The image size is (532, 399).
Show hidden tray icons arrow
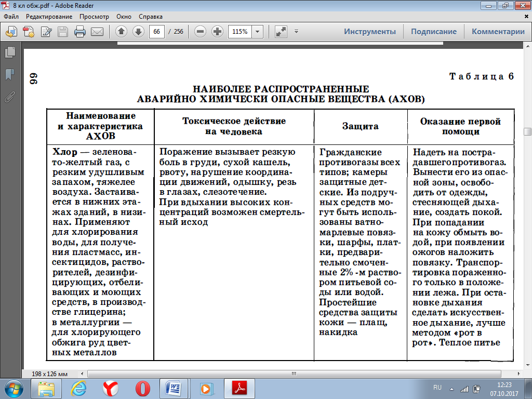coord(451,389)
